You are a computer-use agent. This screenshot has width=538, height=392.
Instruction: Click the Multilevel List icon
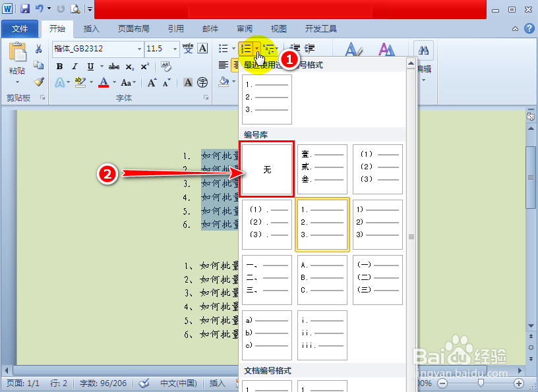coord(268,48)
